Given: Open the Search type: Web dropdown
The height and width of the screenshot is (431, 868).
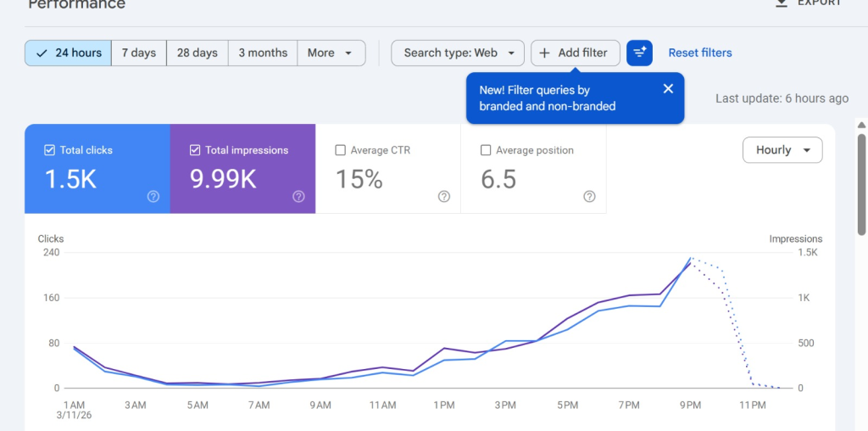Looking at the screenshot, I should (457, 53).
